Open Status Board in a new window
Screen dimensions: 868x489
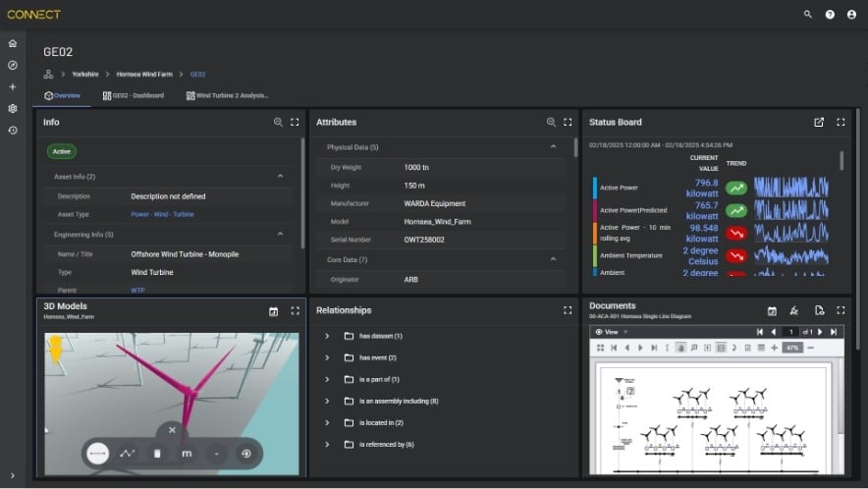tap(819, 123)
